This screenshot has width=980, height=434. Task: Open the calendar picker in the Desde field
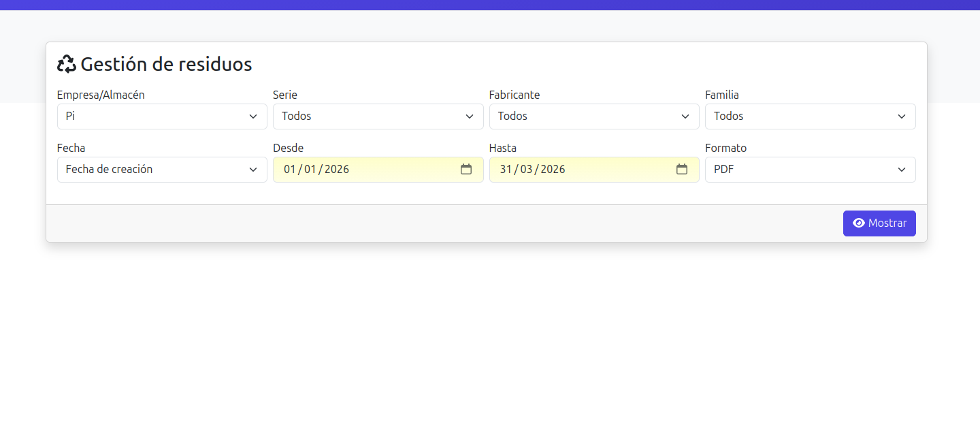point(466,170)
